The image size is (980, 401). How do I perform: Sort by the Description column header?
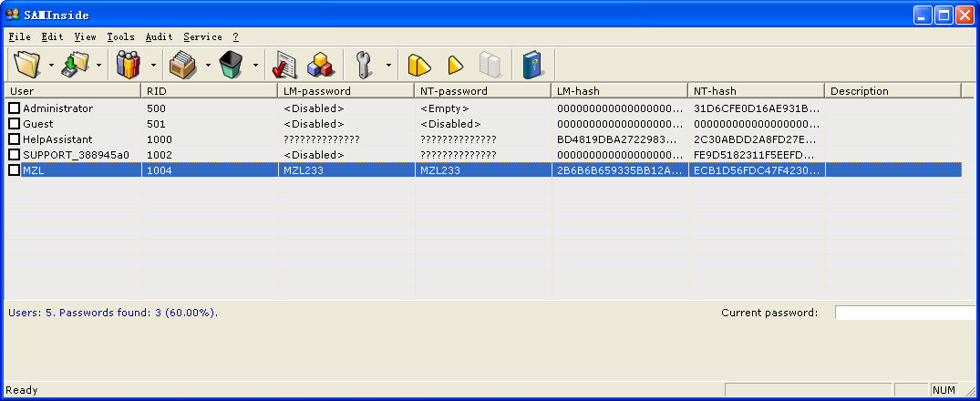893,90
